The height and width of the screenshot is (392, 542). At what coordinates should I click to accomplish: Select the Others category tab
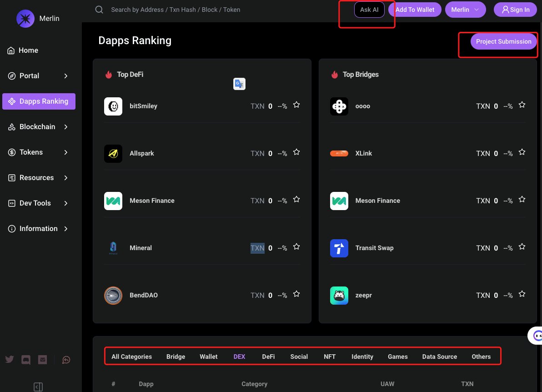click(x=481, y=357)
